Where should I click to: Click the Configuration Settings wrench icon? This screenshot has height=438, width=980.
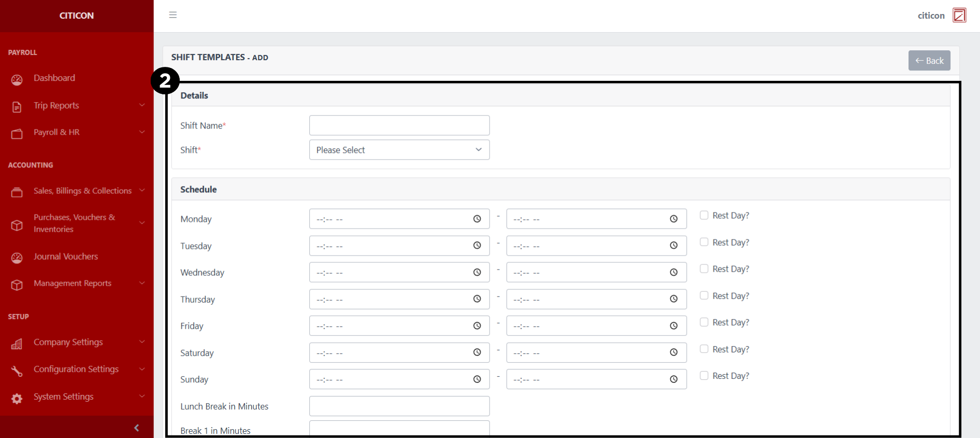(x=17, y=371)
